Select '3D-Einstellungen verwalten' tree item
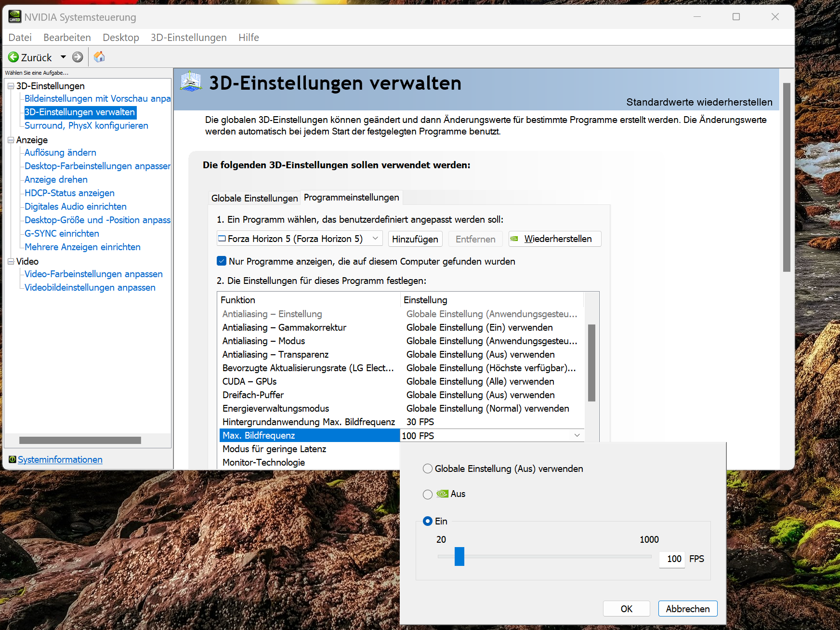This screenshot has width=840, height=630. (80, 112)
